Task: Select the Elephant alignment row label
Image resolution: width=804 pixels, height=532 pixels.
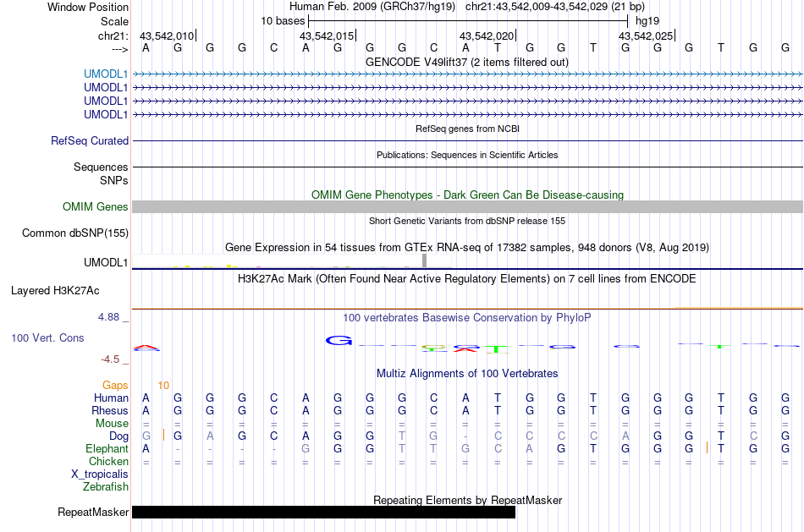Action: coord(107,449)
